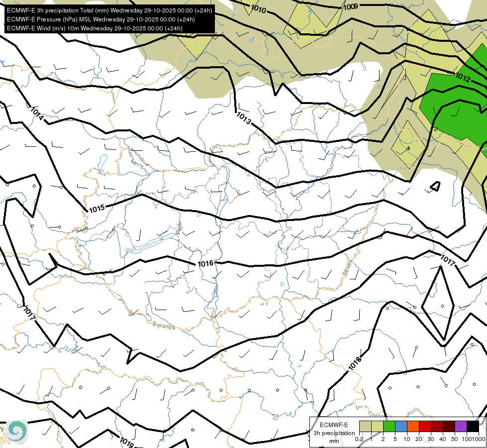The height and width of the screenshot is (448, 487).
Task: Click the 40 legend scale value
Action: click(443, 439)
